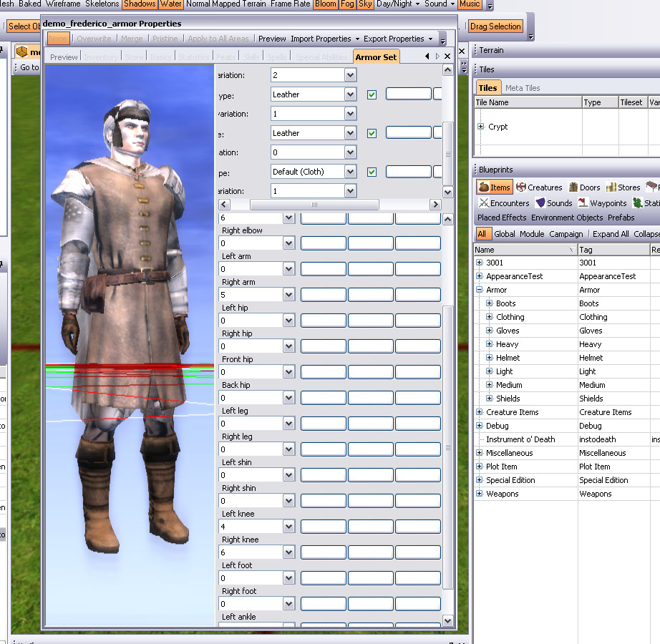Switch to the Preview tab
The width and height of the screenshot is (660, 644).
click(x=64, y=57)
